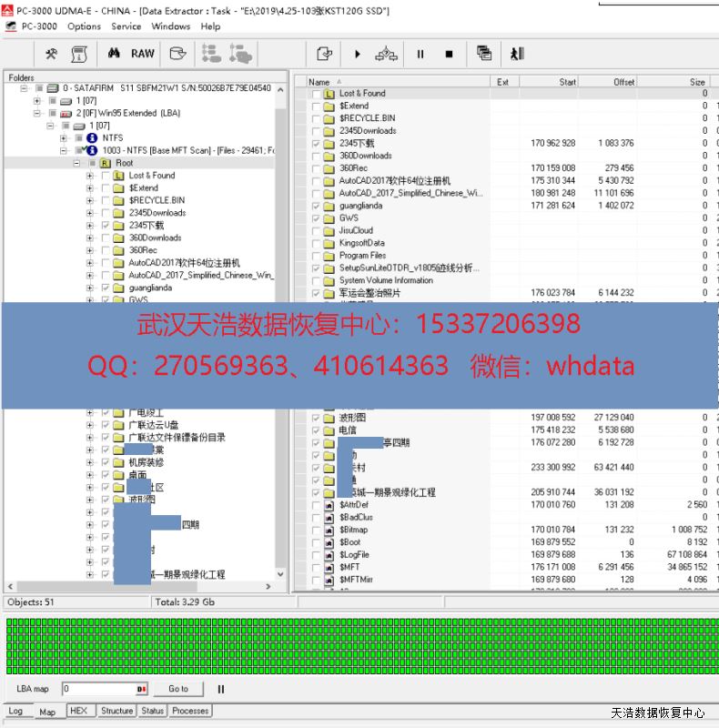Uncheck the 2345下载 folder in tree
Image resolution: width=719 pixels, height=728 pixels.
coord(106,225)
